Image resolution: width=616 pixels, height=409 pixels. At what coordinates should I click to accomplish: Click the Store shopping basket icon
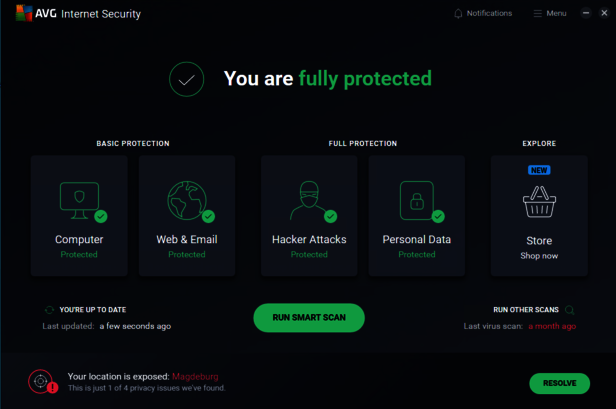click(539, 203)
